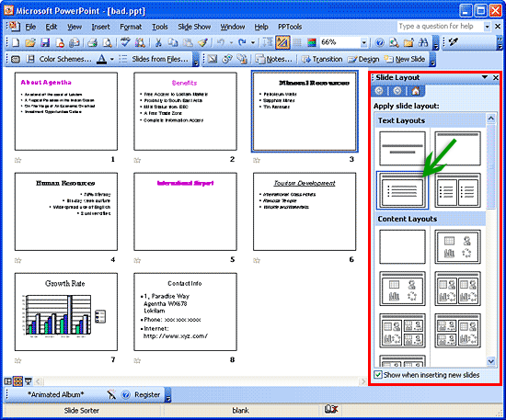Open the Tools menu

(160, 27)
